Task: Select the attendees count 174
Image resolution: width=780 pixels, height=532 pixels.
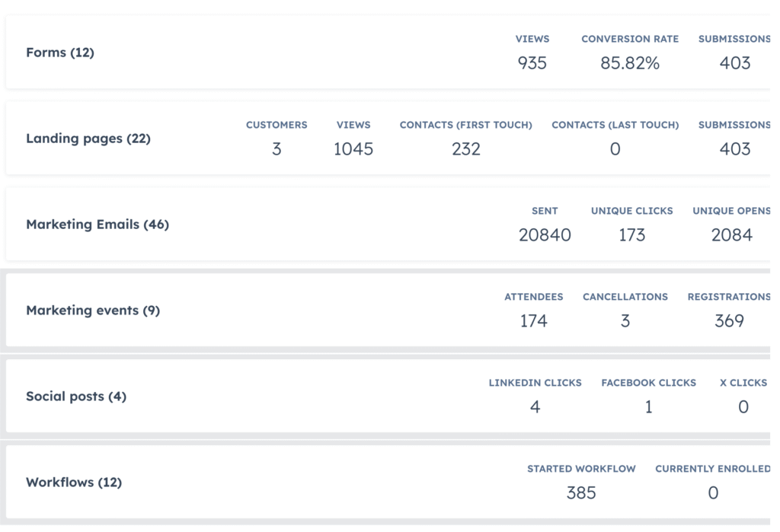Action: (x=533, y=321)
